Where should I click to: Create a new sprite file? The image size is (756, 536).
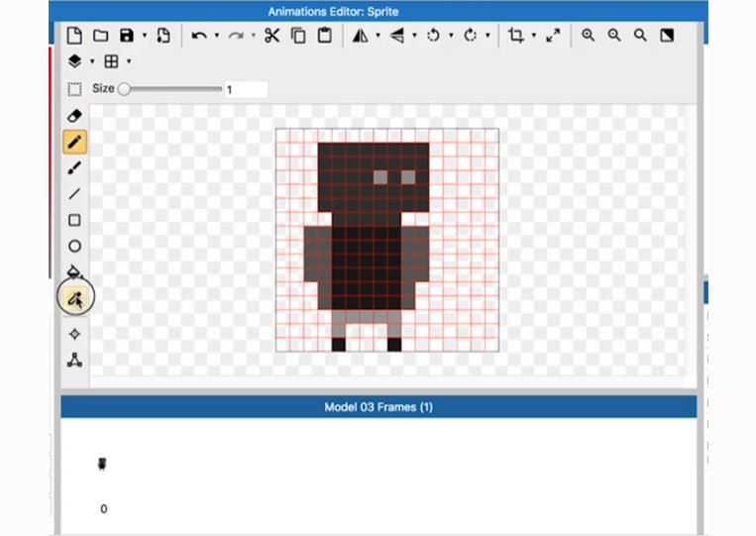[74, 36]
